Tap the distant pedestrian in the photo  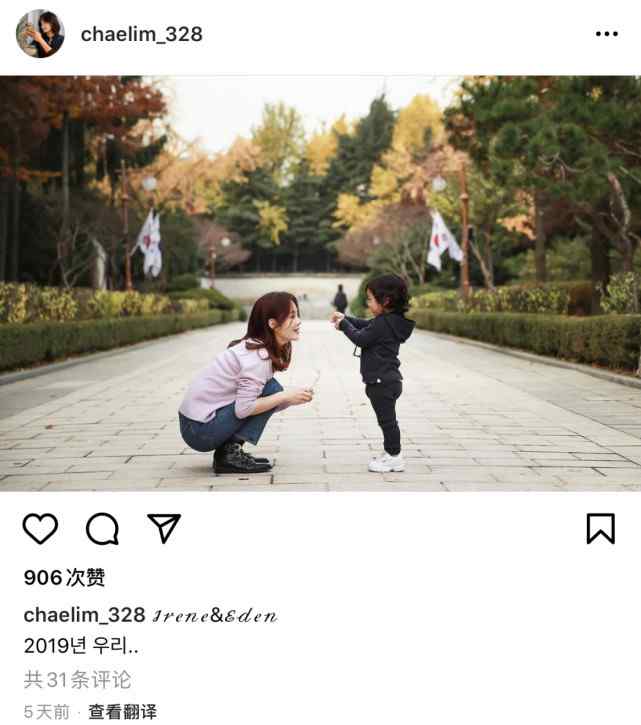[340, 298]
